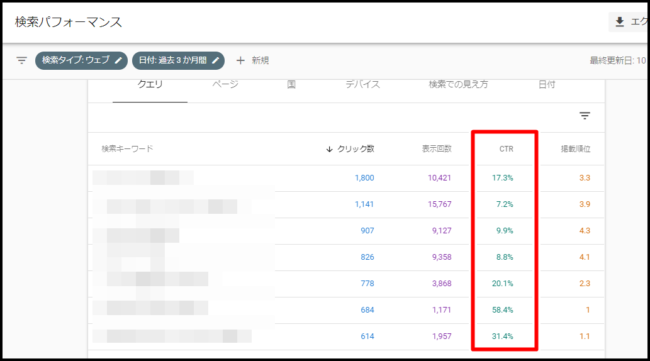Click impressions value 1,171
This screenshot has width=650, height=361.
(x=441, y=310)
